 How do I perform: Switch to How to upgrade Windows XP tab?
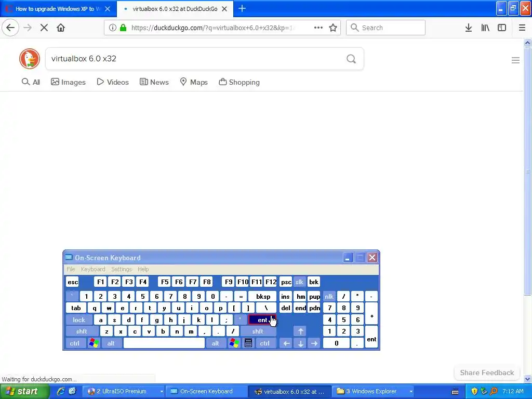click(x=58, y=9)
